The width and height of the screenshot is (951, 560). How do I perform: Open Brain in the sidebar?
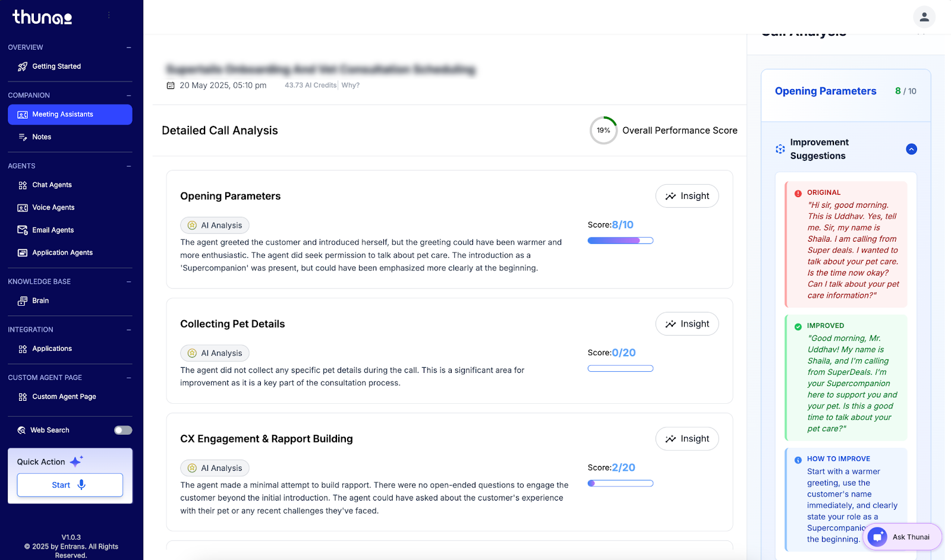[70, 301]
